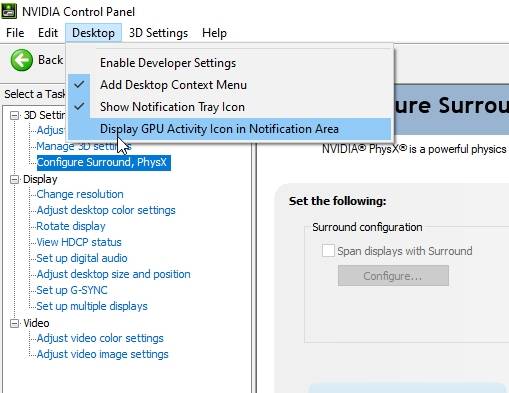Close the open Desktop menu
Image resolution: width=509 pixels, height=393 pixels.
coord(93,33)
